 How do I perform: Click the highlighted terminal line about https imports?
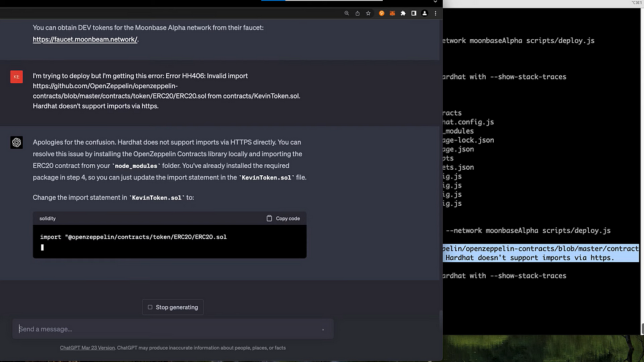tap(530, 257)
